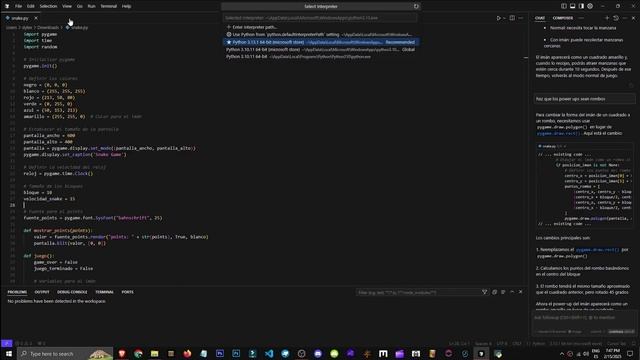This screenshot has height=360, width=640.
Task: Click the filter funnel icon in Problems panel
Action: point(484,292)
